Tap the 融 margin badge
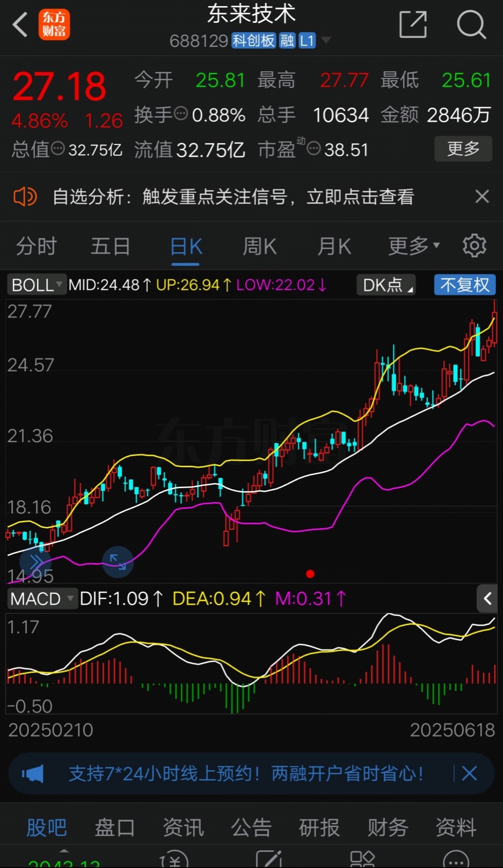The image size is (503, 868). [x=287, y=41]
